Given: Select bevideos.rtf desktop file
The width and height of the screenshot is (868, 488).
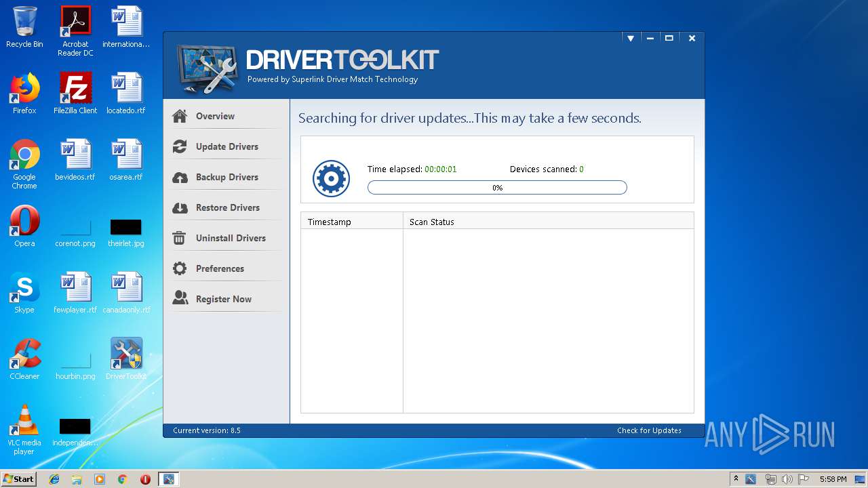Looking at the screenshot, I should click(75, 161).
